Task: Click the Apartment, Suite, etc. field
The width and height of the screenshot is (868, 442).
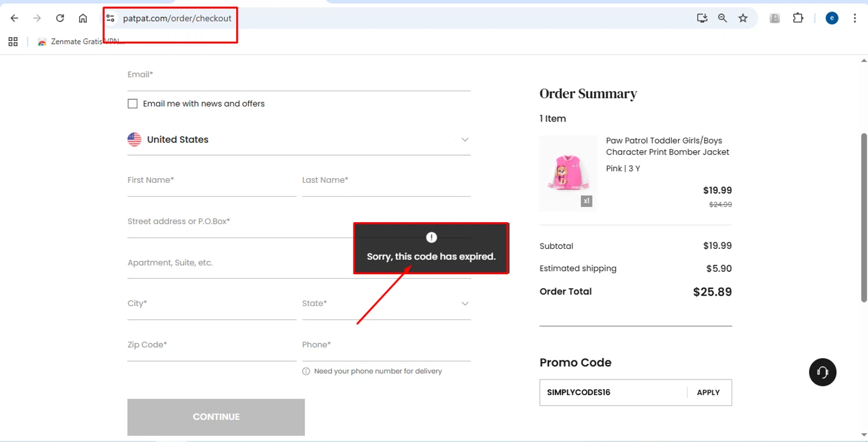Action: pyautogui.click(x=299, y=266)
